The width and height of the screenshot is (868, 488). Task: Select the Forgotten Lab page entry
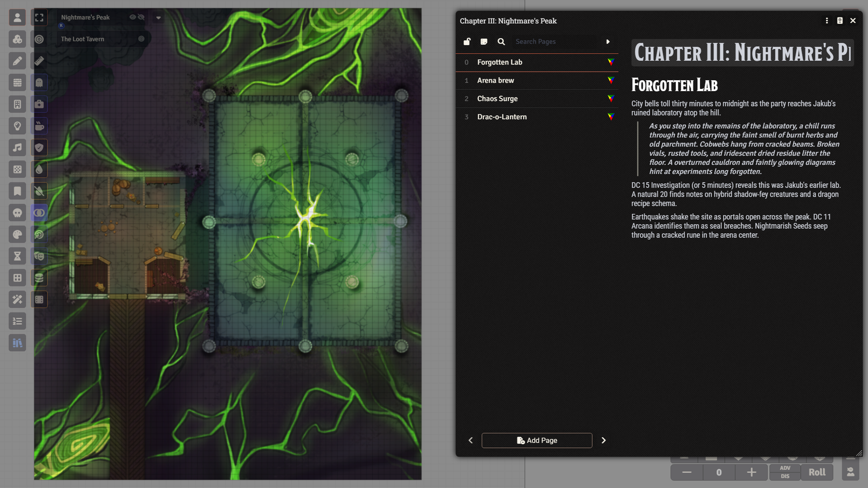tap(537, 62)
